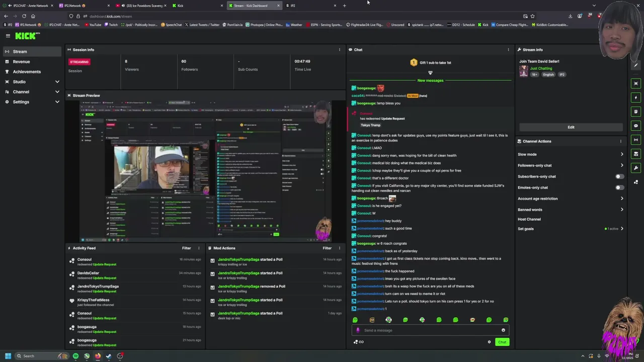Reload the browser page

24,16
